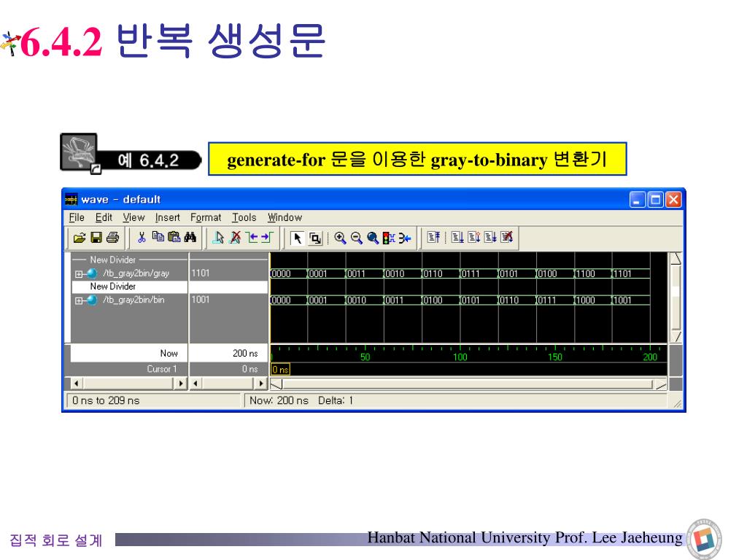Select the highlighted New Divider row
This screenshot has width=747, height=560.
tap(129, 287)
